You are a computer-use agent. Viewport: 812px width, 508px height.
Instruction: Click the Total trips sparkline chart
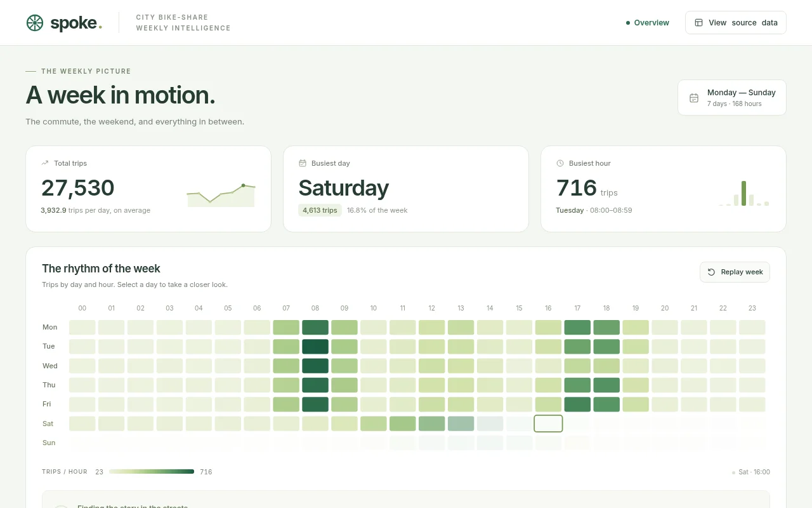(x=221, y=195)
